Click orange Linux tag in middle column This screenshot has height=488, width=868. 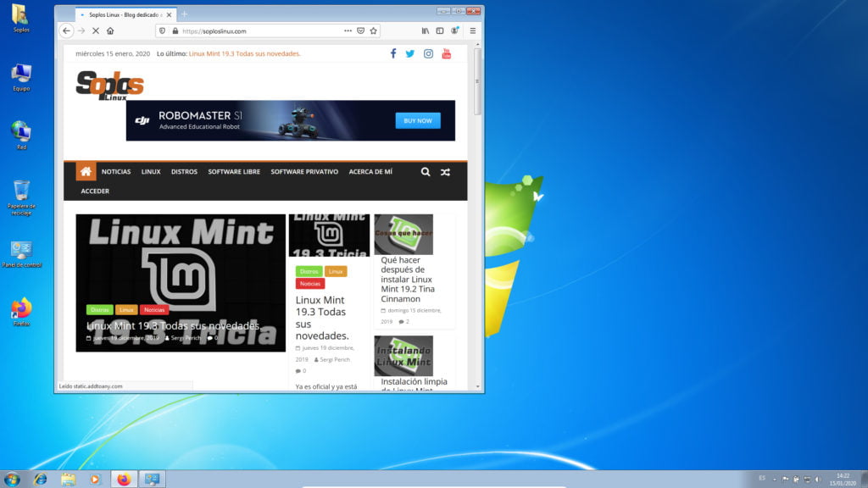coord(336,271)
